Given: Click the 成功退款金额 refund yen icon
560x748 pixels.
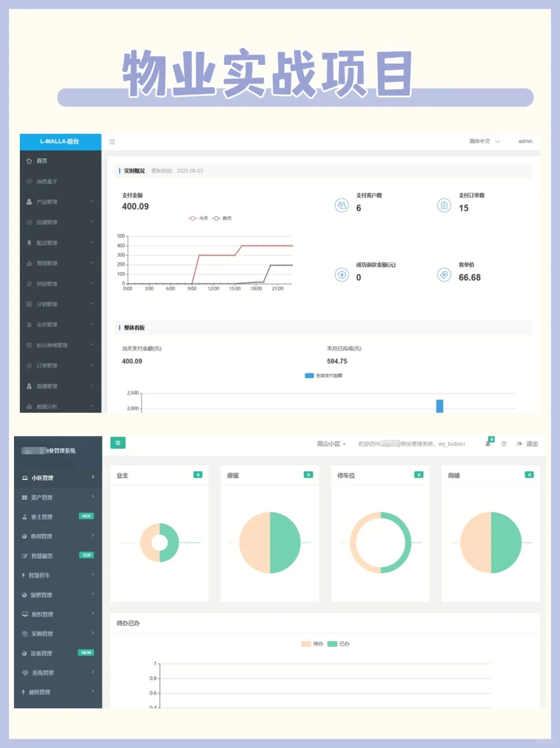Looking at the screenshot, I should pos(342,274).
